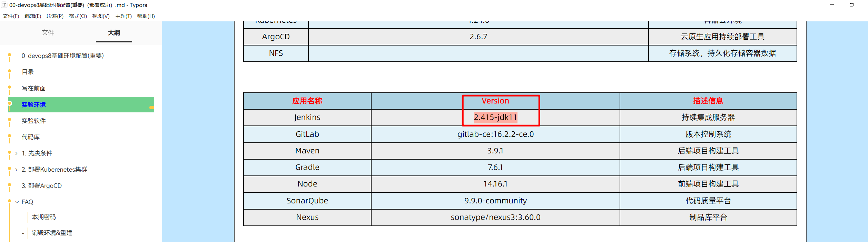Switch to the 文件 sidebar tab
This screenshot has width=868, height=242.
point(48,32)
